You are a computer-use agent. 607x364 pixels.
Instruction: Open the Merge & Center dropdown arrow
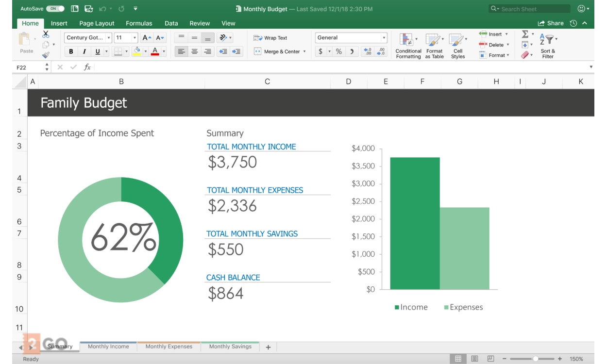click(304, 51)
